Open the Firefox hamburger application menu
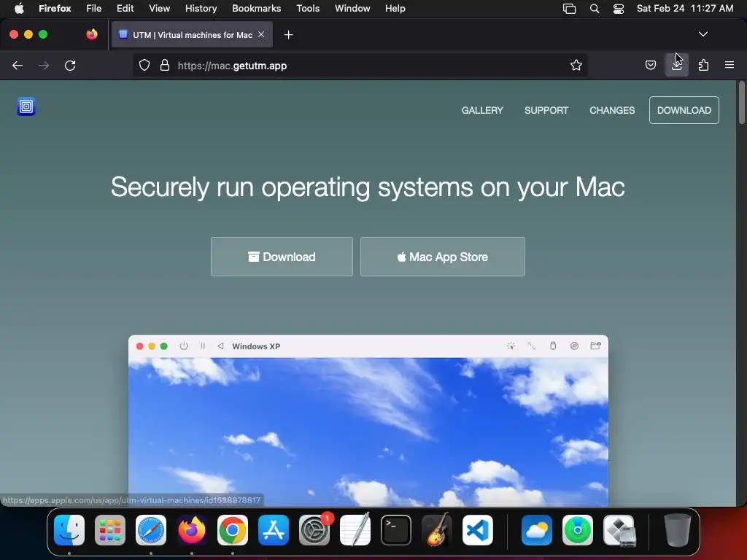The height and width of the screenshot is (560, 747). (729, 65)
